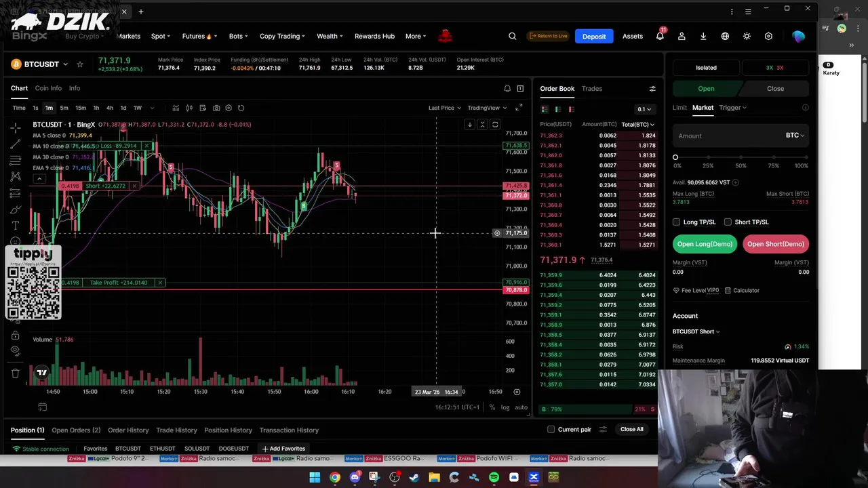Open Steam from taskbar
The image size is (868, 488).
414,478
